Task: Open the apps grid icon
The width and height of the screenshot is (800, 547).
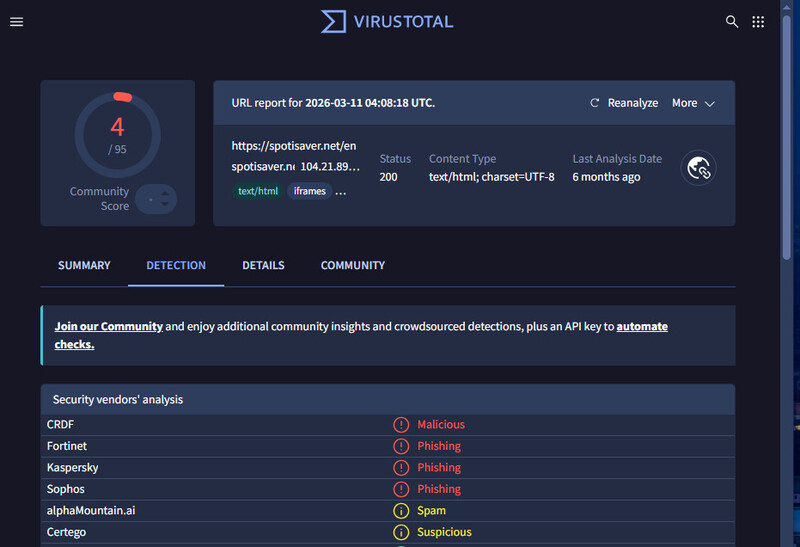Action: point(758,22)
